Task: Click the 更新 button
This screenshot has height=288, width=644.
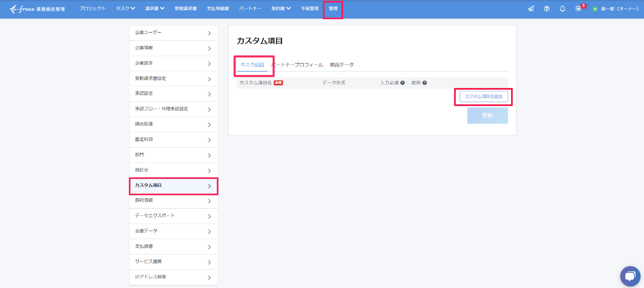Action: (488, 116)
